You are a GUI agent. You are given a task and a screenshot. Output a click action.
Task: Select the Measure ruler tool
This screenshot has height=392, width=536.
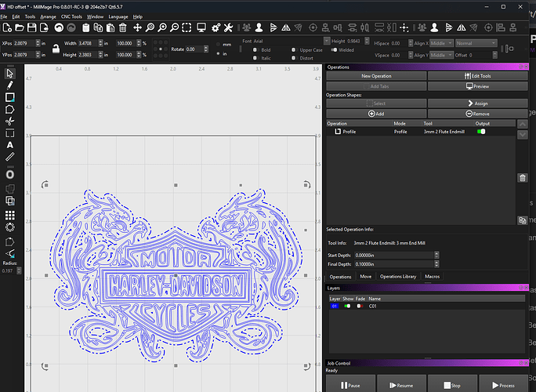[9, 157]
